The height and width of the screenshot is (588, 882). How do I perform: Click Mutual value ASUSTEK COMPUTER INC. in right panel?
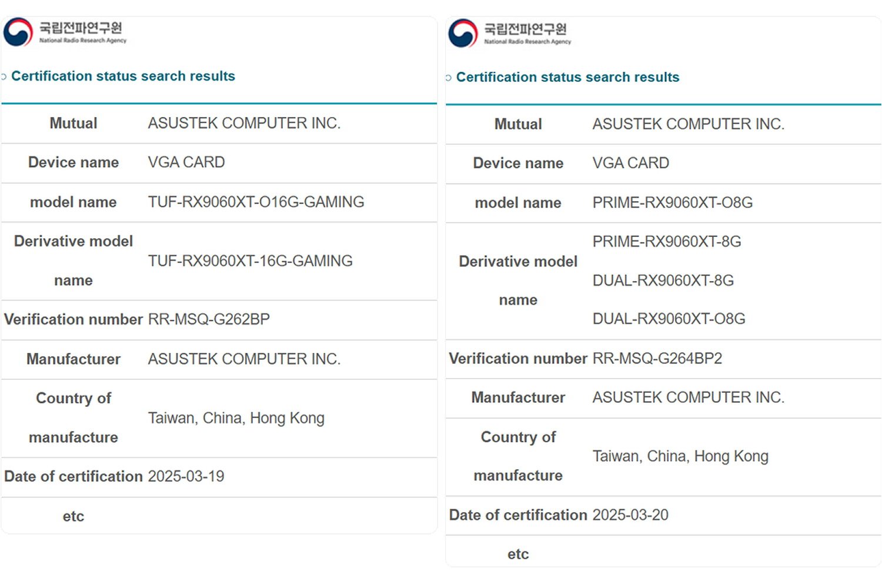pos(688,124)
